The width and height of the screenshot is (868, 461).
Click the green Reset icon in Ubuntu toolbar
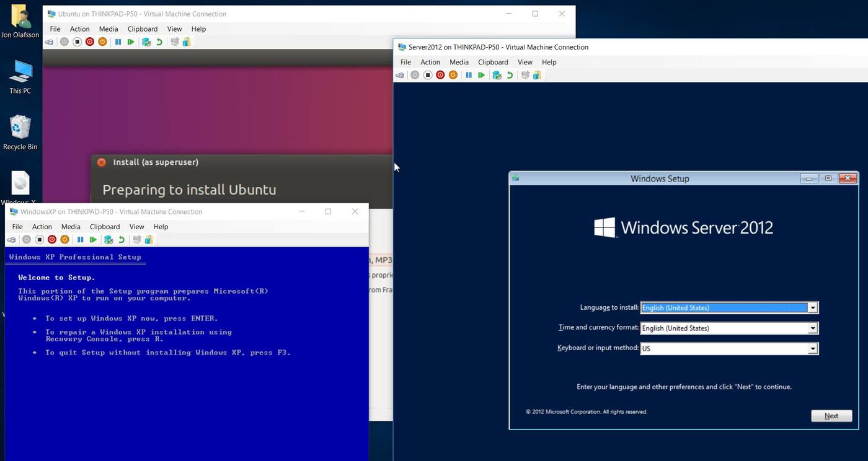(x=131, y=42)
